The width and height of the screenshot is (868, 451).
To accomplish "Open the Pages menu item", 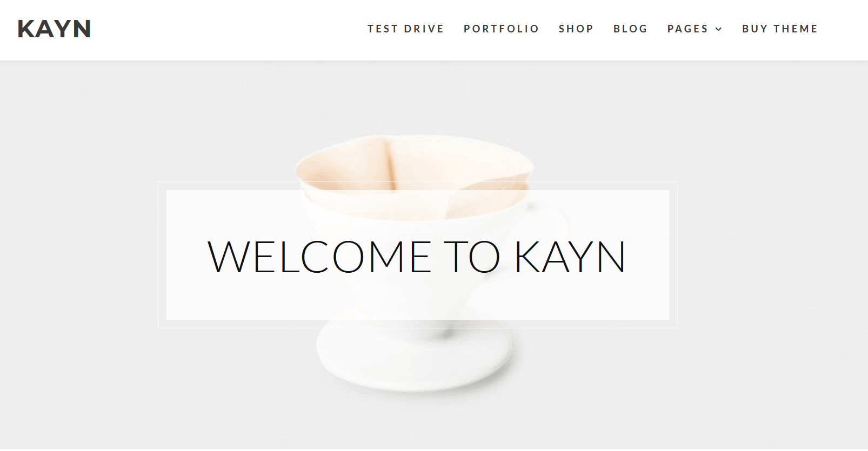I will pyautogui.click(x=687, y=29).
